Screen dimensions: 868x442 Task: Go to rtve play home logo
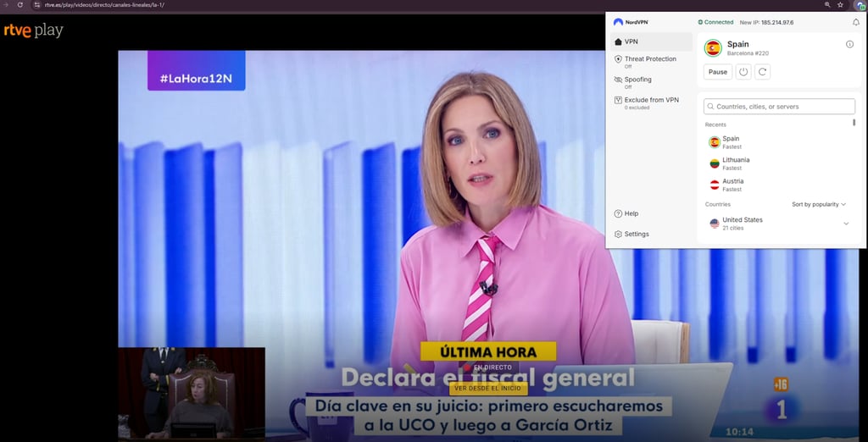pyautogui.click(x=34, y=31)
